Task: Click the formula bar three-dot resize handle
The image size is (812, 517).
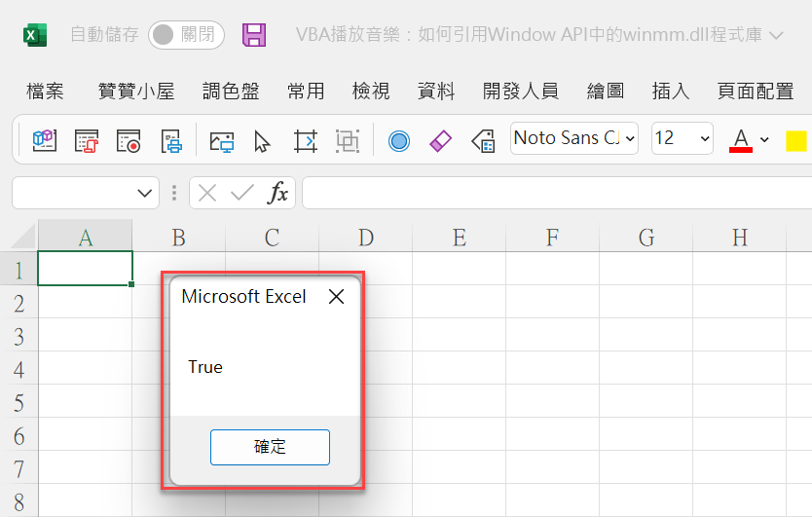Action: point(174,193)
